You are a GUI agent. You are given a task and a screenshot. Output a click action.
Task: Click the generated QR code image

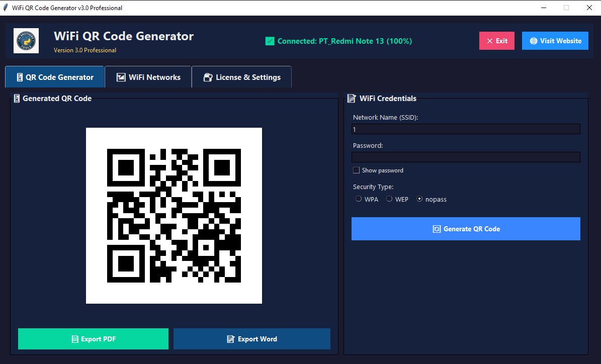pyautogui.click(x=174, y=216)
